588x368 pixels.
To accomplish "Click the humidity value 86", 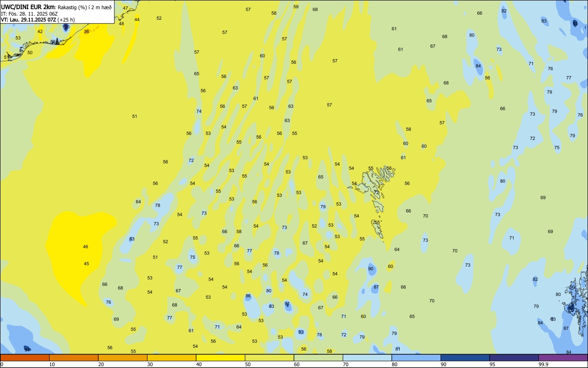I will [248, 296].
